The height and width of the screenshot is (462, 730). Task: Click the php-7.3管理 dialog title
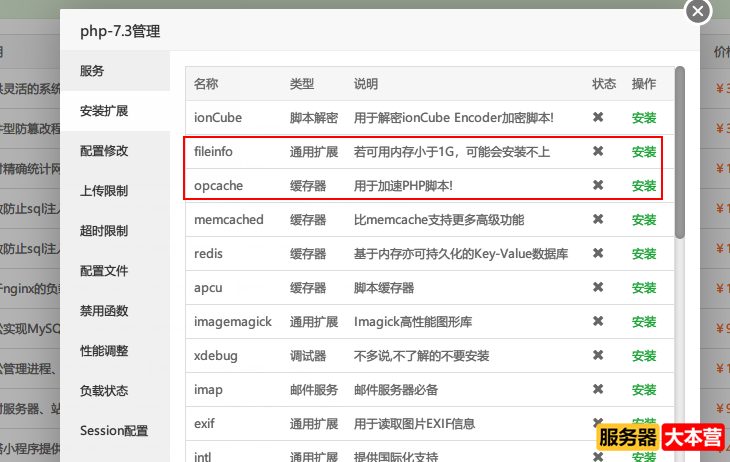120,31
